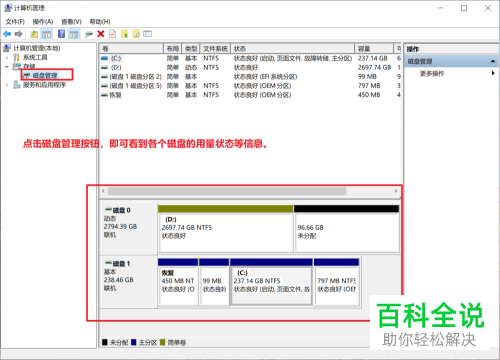Select the (D:) 2697.74 GB NTFS partition
This screenshot has width=500, height=360.
(226, 229)
